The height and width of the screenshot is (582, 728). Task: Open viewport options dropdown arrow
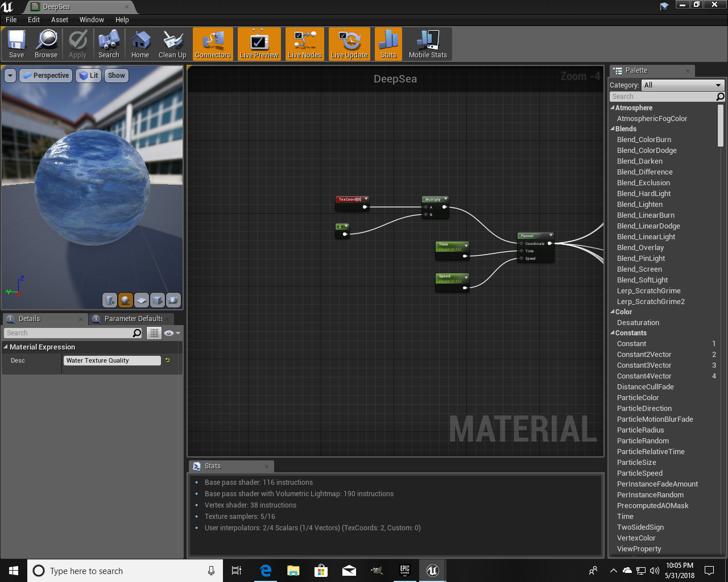[10, 76]
